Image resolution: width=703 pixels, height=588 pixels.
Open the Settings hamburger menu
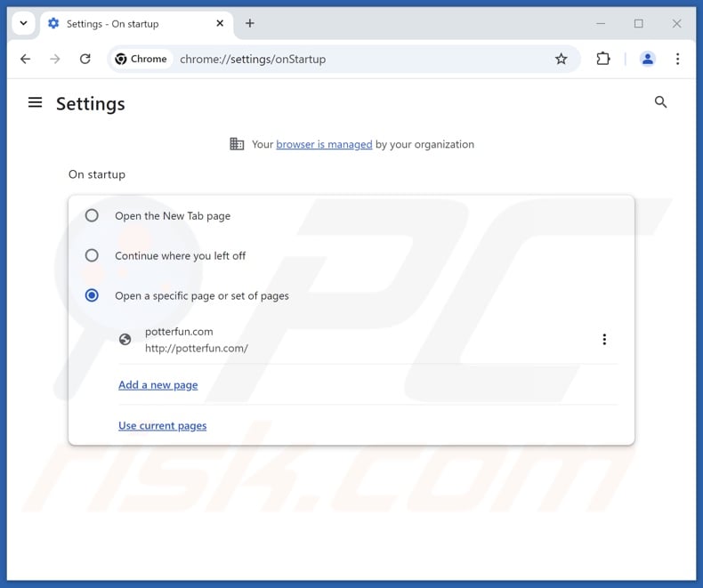(35, 102)
